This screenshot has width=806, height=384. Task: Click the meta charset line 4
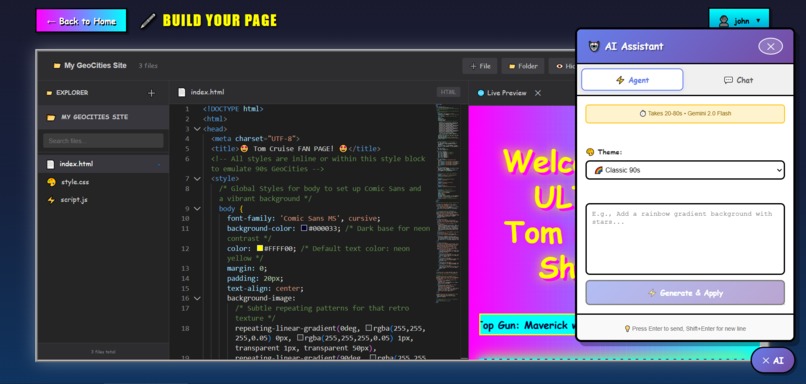[x=255, y=139]
